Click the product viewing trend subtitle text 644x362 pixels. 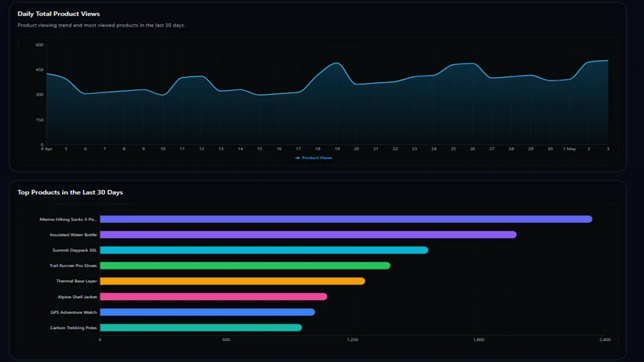(101, 25)
